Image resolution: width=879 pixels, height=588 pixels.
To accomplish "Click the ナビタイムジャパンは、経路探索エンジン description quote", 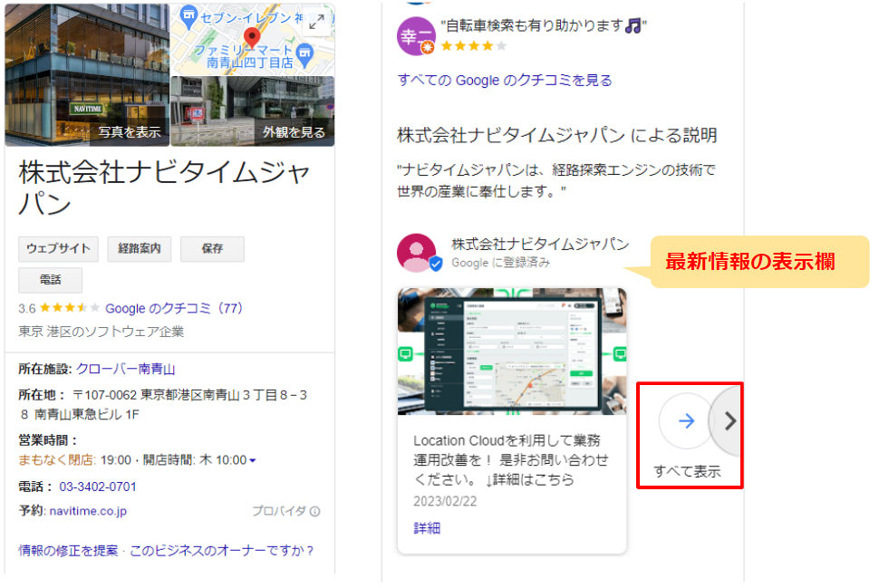I will click(556, 181).
